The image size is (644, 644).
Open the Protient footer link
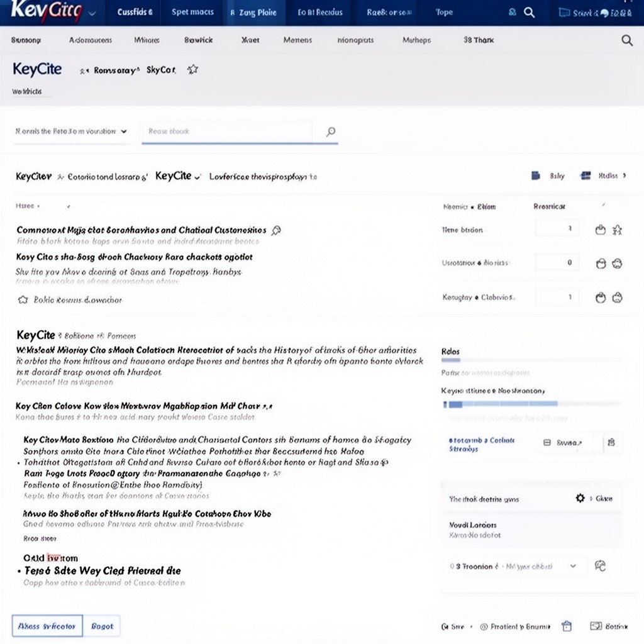coord(516,627)
